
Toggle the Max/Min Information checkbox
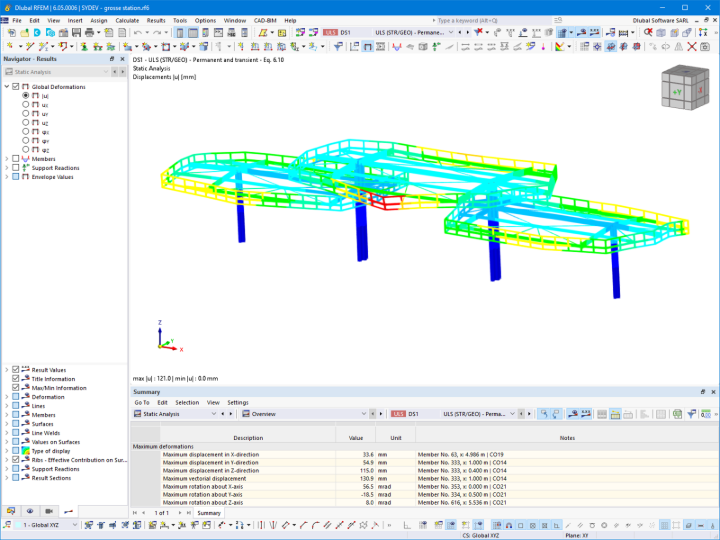(x=16, y=388)
